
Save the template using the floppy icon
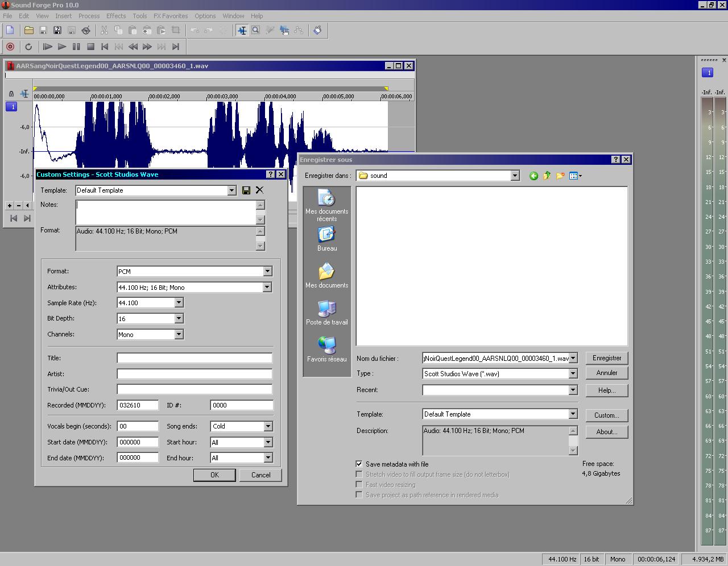pos(246,190)
